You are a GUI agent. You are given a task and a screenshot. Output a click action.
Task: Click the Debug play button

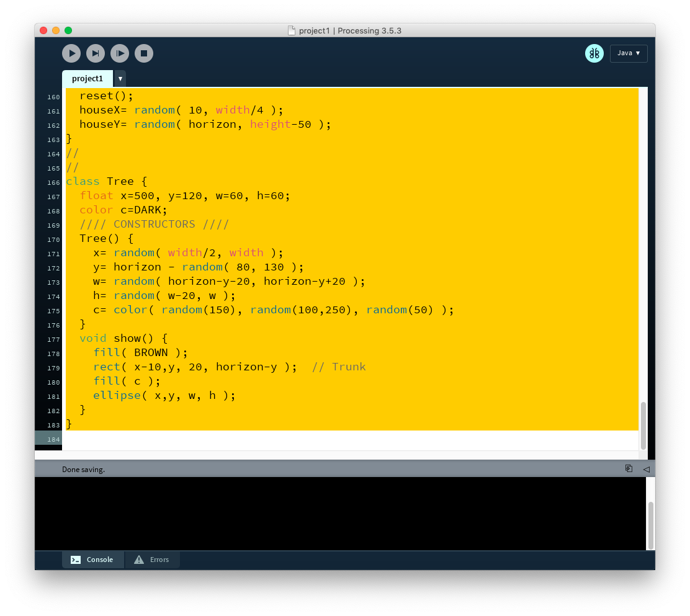click(x=71, y=53)
